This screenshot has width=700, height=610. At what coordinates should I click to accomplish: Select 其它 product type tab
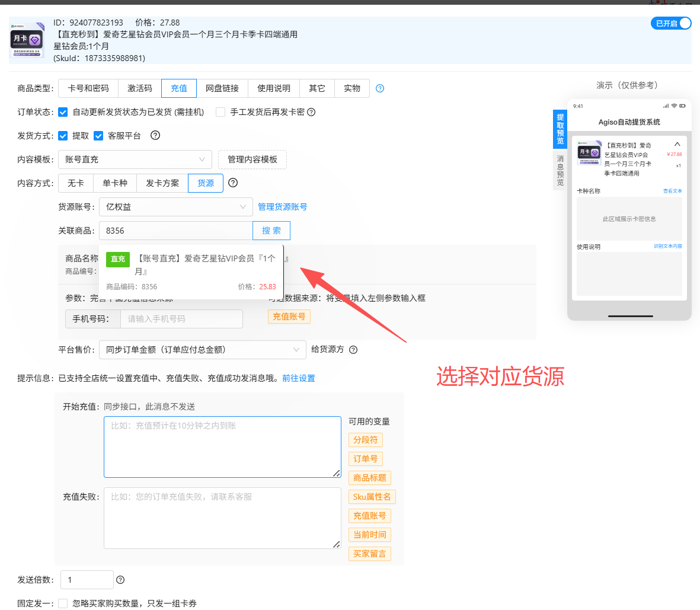(317, 88)
